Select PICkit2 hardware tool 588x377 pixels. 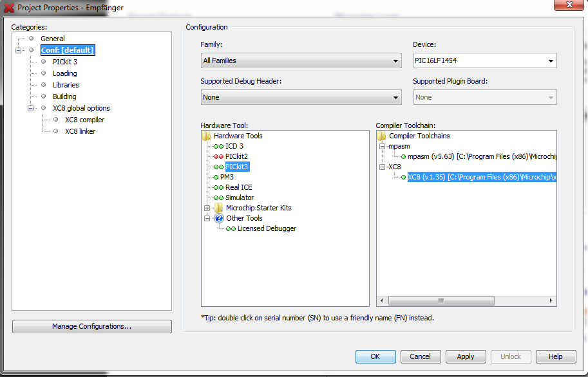click(x=236, y=156)
